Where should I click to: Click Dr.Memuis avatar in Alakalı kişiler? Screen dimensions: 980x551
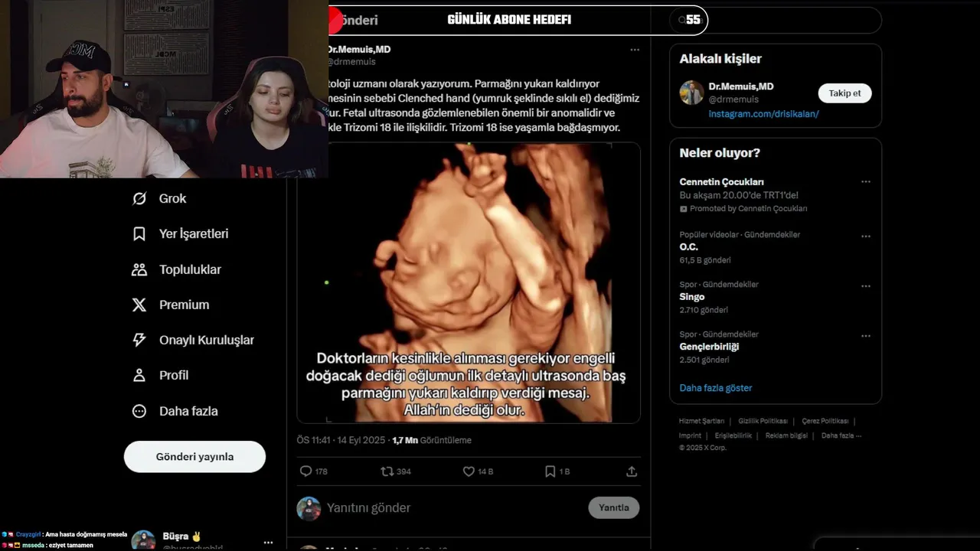(691, 93)
